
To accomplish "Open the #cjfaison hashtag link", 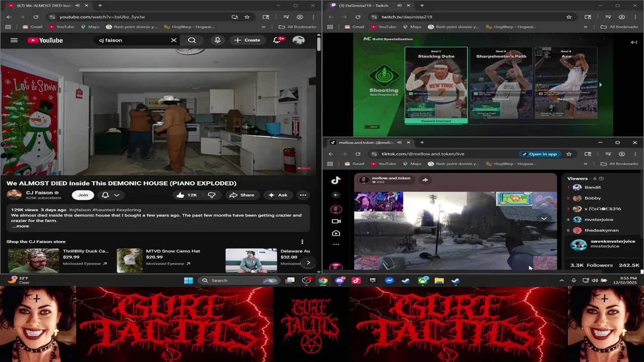I will tap(80, 210).
